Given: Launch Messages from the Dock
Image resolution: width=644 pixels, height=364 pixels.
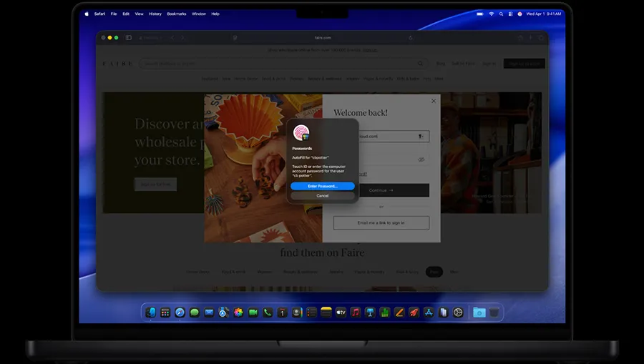Looking at the screenshot, I should pos(195,313).
